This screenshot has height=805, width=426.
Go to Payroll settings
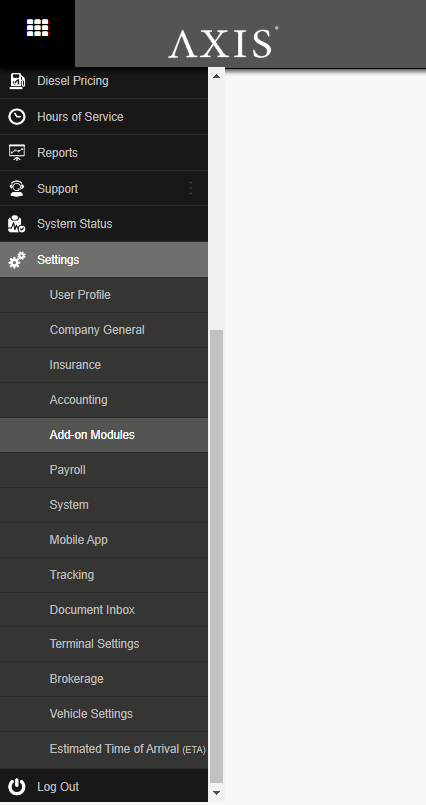(104, 470)
